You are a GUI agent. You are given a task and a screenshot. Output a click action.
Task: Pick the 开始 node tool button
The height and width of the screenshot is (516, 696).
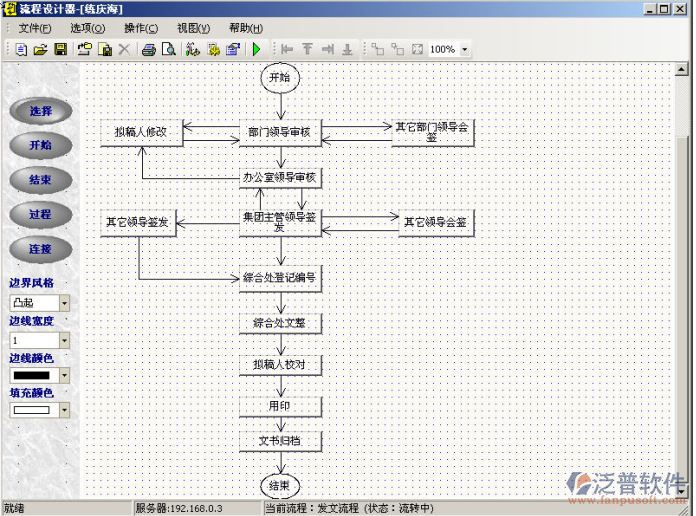tap(41, 145)
